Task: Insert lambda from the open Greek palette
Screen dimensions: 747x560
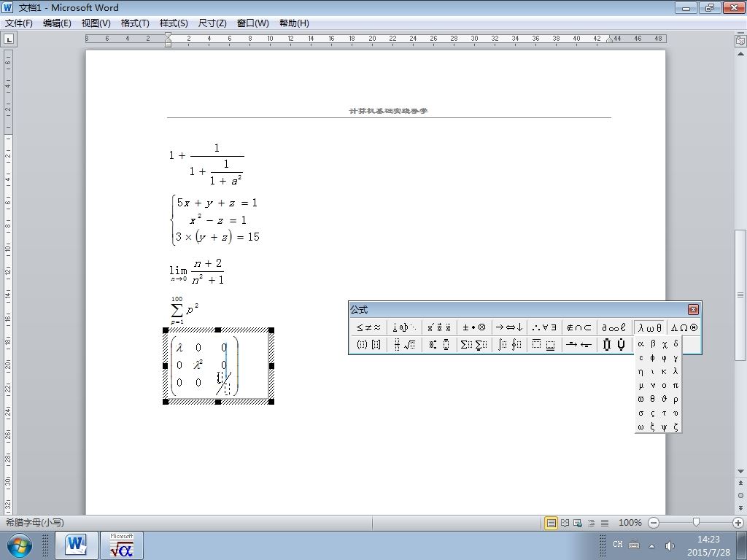Action: [x=676, y=371]
